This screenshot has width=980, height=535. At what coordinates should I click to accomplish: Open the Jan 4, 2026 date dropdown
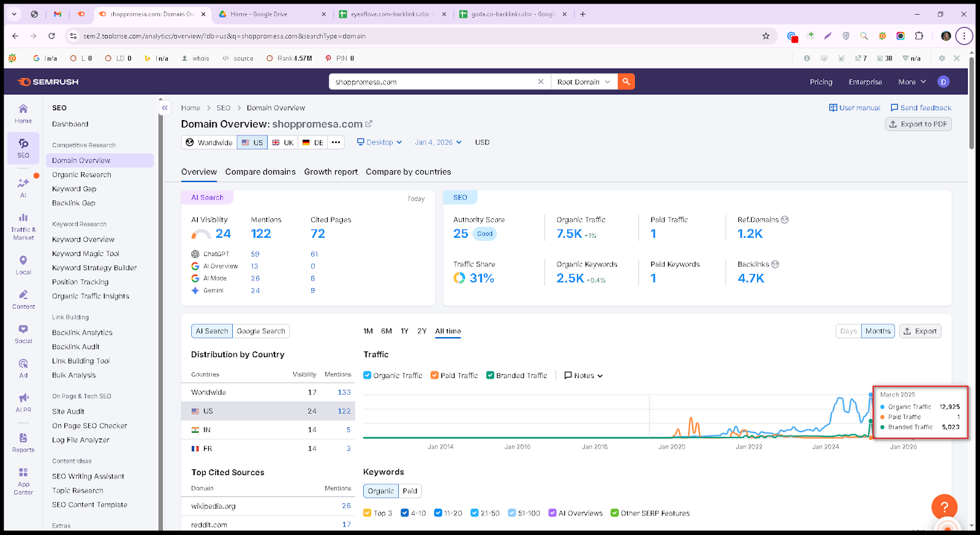coord(438,142)
